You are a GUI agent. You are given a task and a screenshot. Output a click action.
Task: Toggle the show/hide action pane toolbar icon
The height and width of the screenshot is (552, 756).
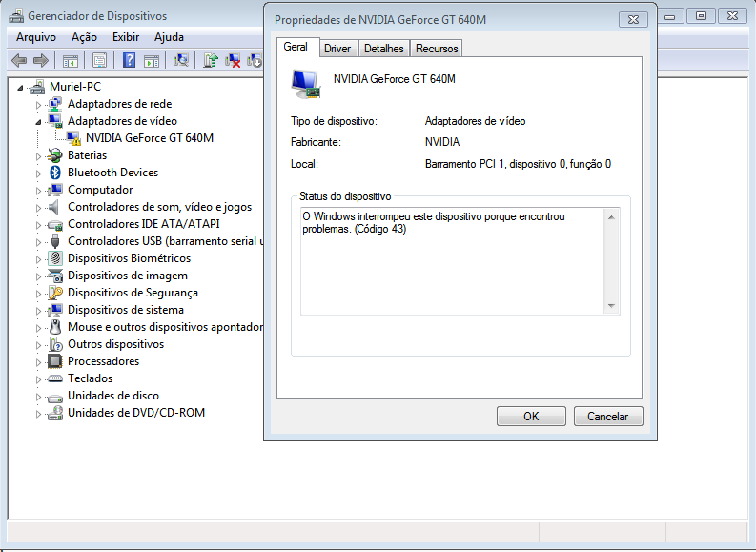click(152, 61)
